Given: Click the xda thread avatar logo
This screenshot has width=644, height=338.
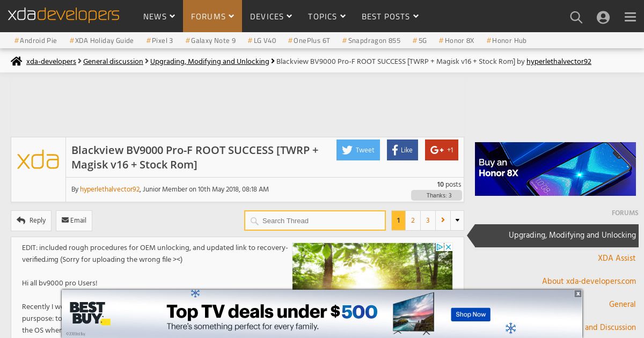Looking at the screenshot, I should click(38, 160).
